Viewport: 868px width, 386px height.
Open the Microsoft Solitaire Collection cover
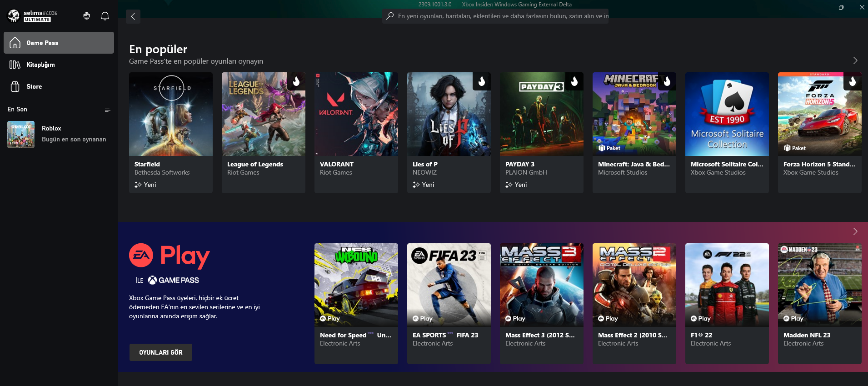tap(727, 114)
